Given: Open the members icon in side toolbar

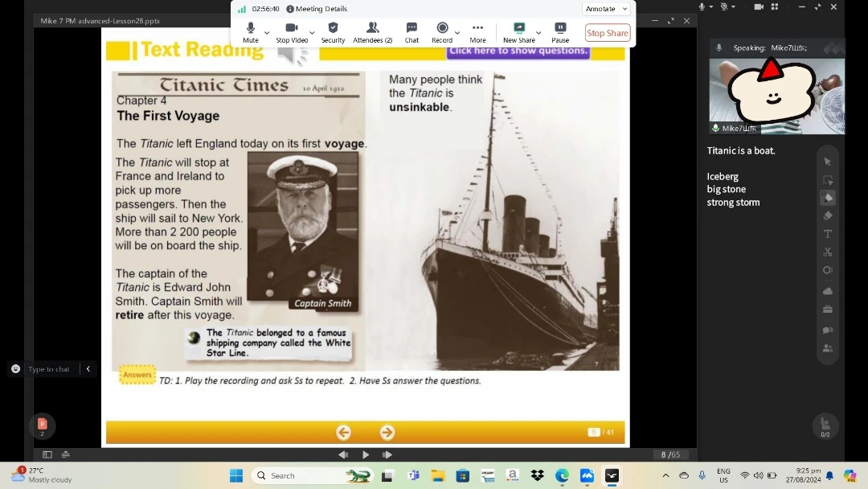Looking at the screenshot, I should tap(828, 348).
